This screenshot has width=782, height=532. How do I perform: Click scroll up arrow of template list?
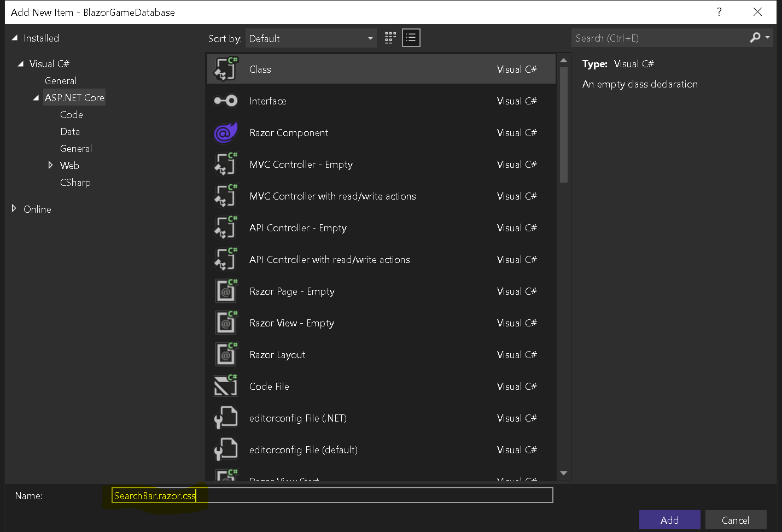pos(564,60)
